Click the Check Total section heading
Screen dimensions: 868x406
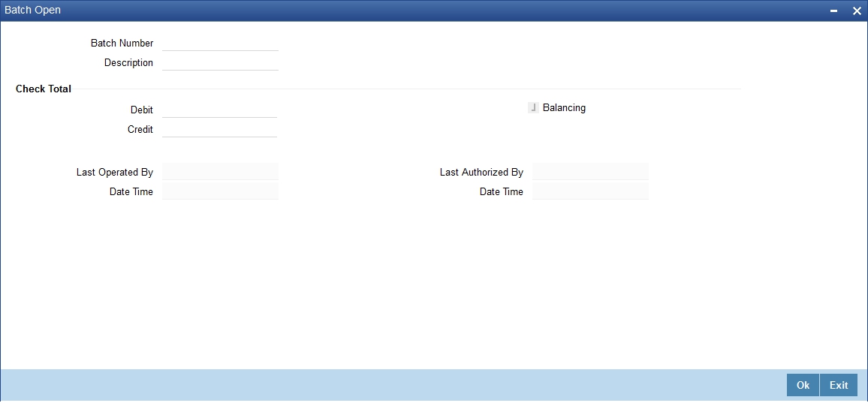click(44, 89)
